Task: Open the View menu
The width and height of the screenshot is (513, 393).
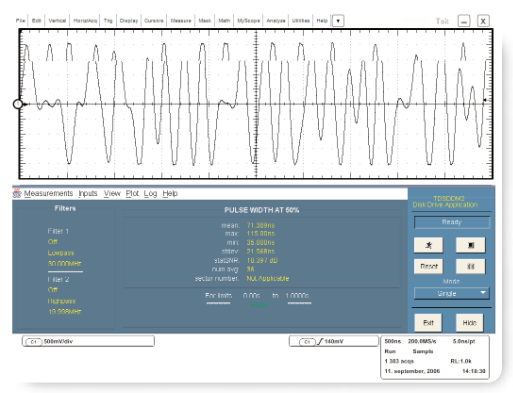Action: click(x=112, y=193)
